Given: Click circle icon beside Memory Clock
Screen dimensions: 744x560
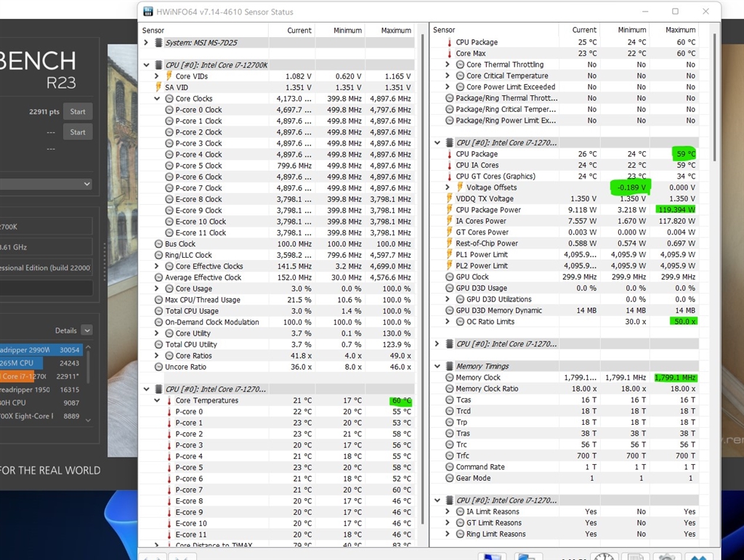Looking at the screenshot, I should tap(450, 378).
